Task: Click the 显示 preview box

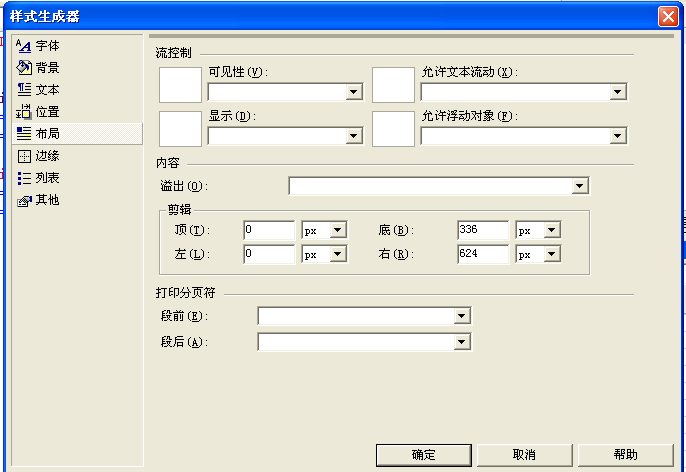Action: click(x=180, y=129)
